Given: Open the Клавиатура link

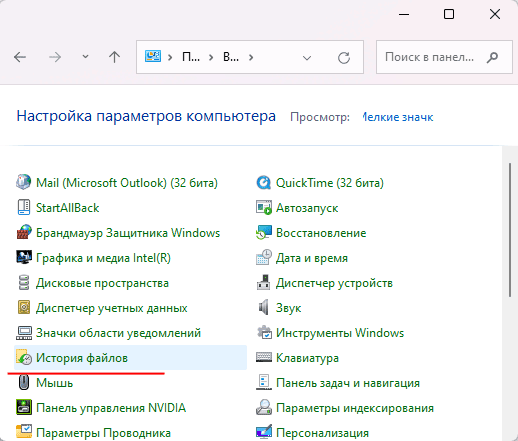Looking at the screenshot, I should pyautogui.click(x=307, y=358).
